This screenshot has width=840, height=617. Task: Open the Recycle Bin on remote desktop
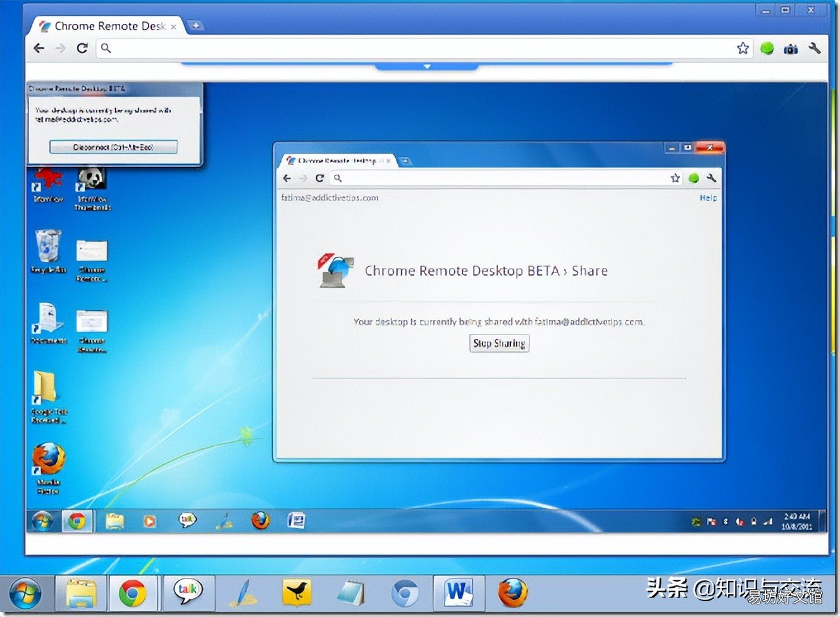(x=48, y=252)
